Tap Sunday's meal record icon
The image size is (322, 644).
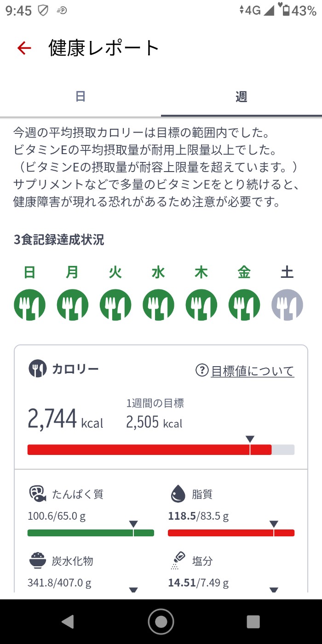tap(29, 305)
